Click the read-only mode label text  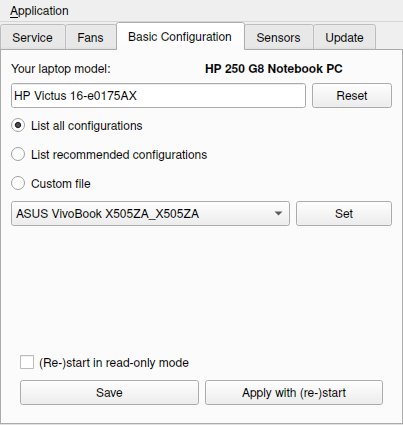point(114,363)
